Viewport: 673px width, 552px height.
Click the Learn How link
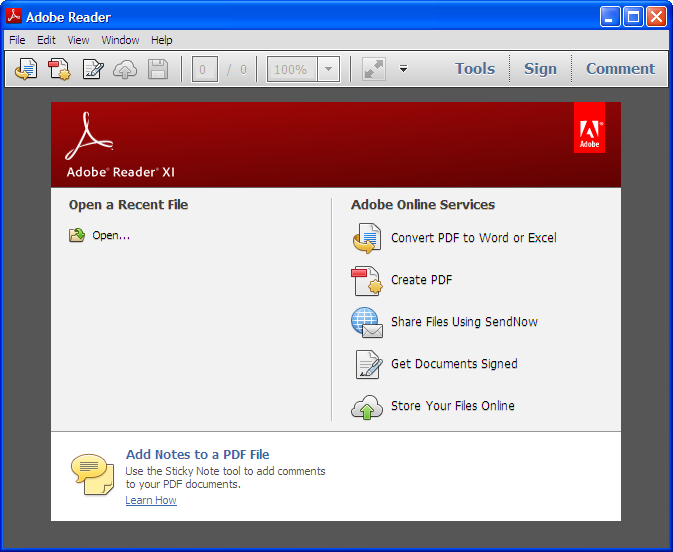151,500
